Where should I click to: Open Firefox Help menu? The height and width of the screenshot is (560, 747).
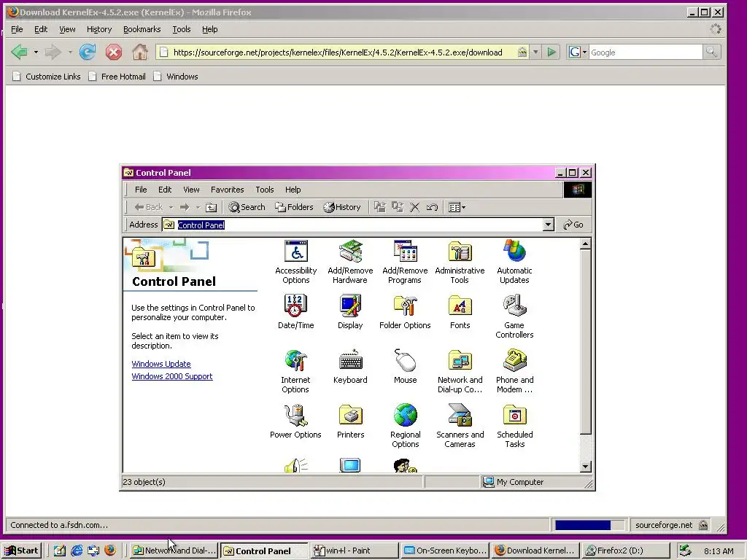pos(209,29)
